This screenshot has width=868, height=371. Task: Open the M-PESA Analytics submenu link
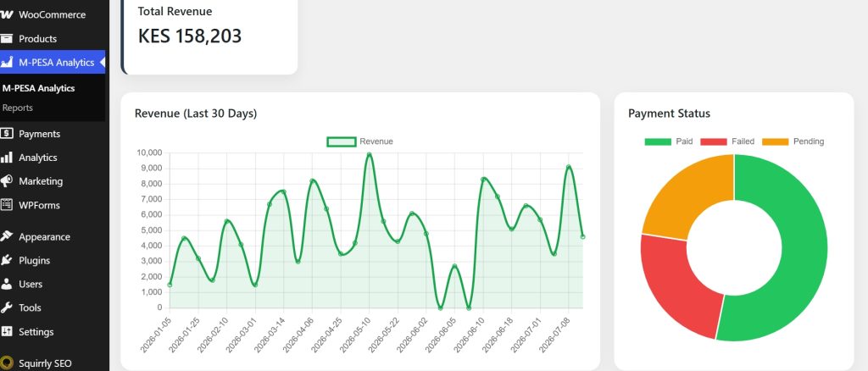click(x=38, y=88)
